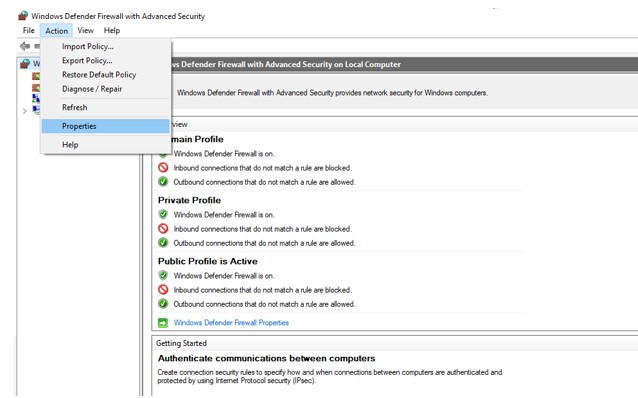
Task: Select the root firewall node icon in the tree
Action: click(x=25, y=63)
